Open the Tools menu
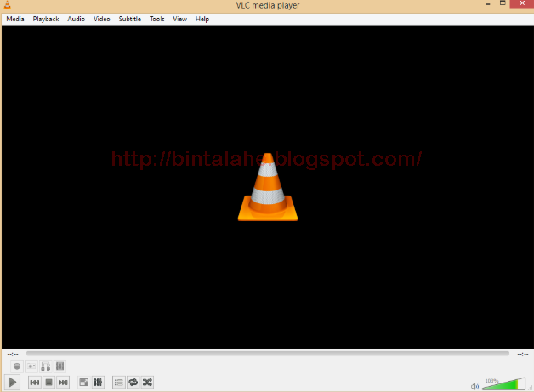 [x=157, y=19]
